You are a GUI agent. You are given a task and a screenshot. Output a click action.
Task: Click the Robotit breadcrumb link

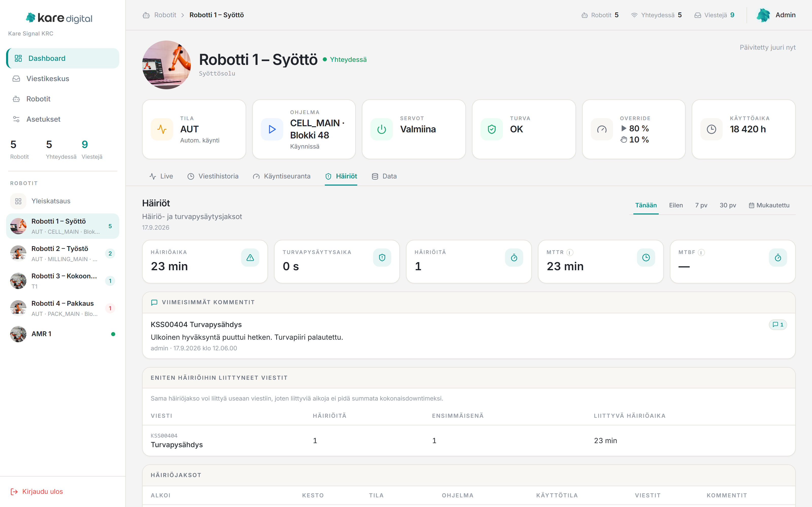[x=165, y=15]
